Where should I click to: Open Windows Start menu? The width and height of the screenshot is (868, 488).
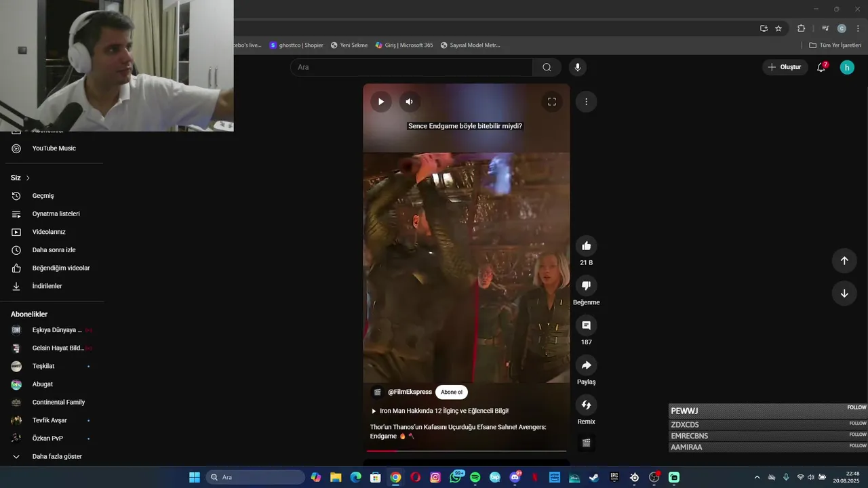[195, 477]
